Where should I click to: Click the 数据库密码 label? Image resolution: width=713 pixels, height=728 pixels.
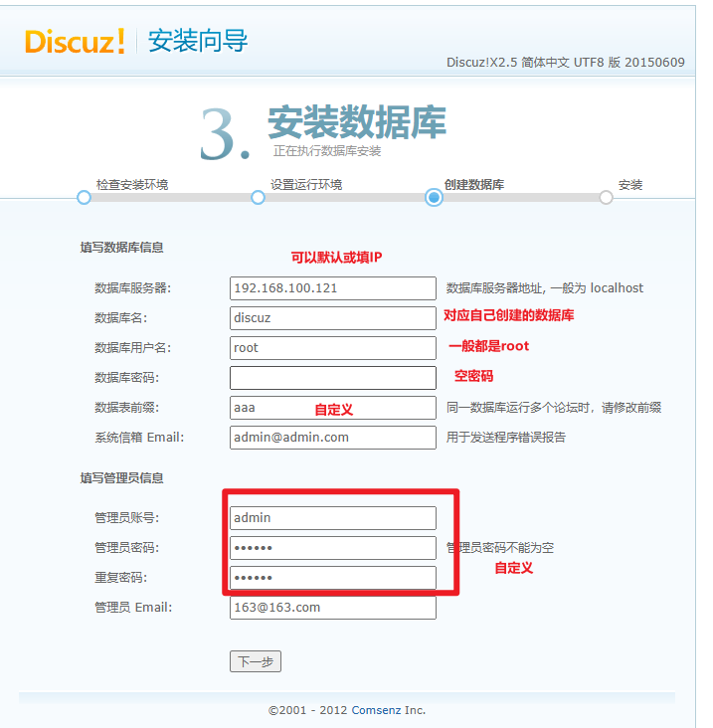pos(126,378)
